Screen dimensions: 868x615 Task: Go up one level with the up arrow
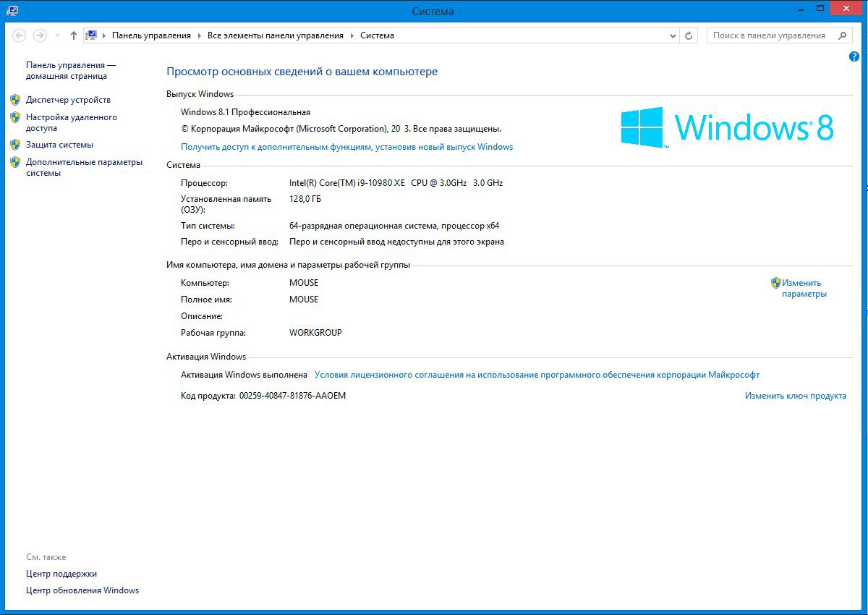[74, 35]
